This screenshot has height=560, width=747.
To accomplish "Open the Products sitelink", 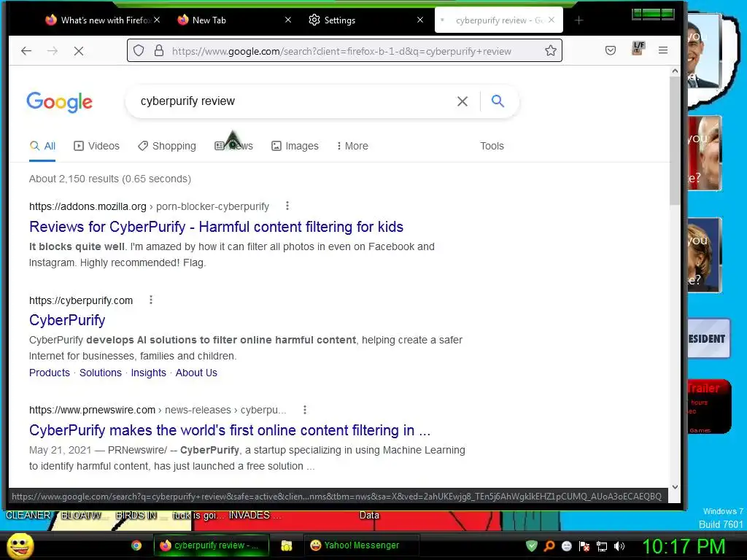I will [50, 373].
